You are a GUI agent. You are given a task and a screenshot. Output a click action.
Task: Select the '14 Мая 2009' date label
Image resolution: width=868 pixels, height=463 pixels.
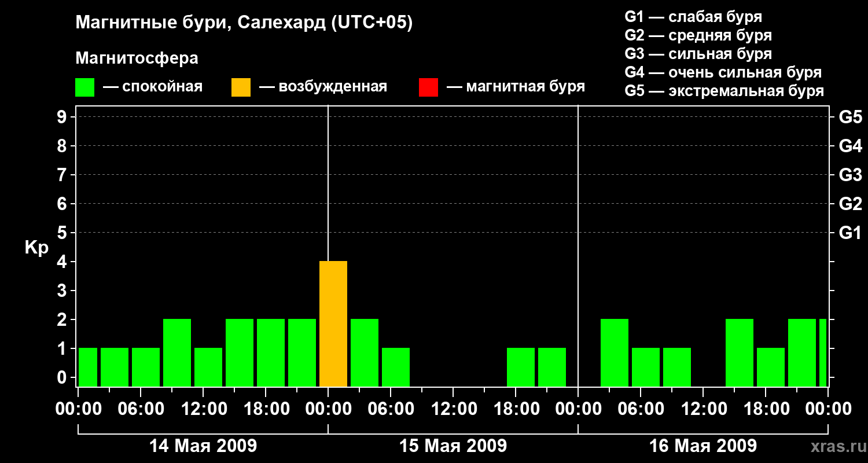203,446
